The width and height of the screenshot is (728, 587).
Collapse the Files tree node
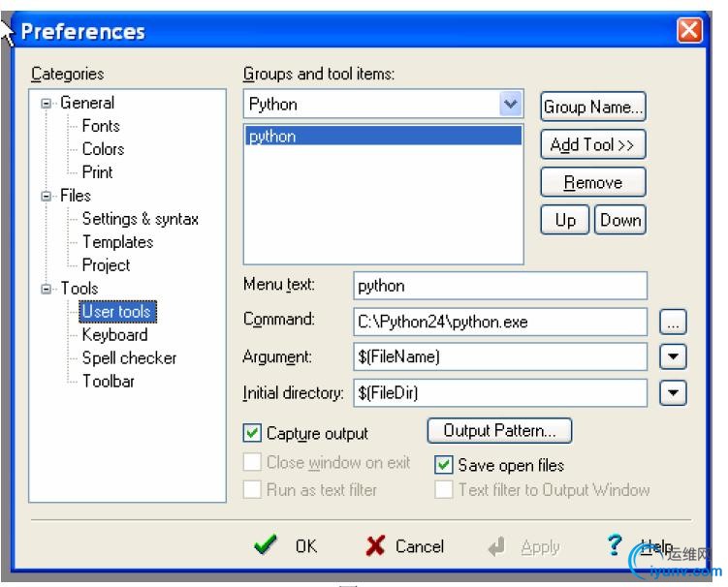pos(46,196)
